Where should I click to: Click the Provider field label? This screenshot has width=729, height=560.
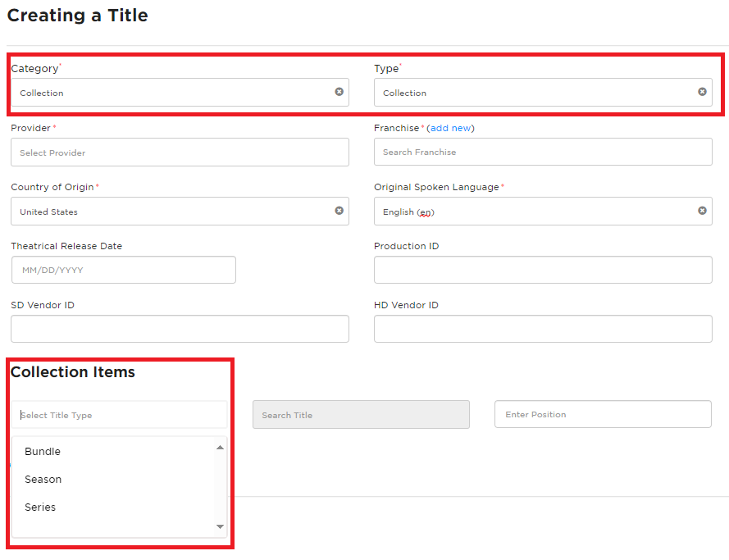coord(30,128)
